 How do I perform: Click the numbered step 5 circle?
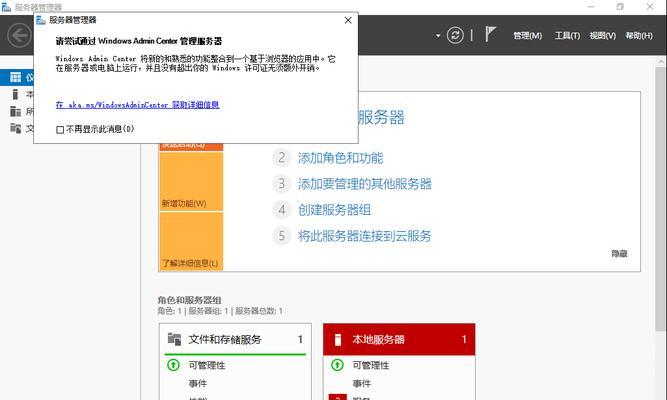tap(281, 236)
